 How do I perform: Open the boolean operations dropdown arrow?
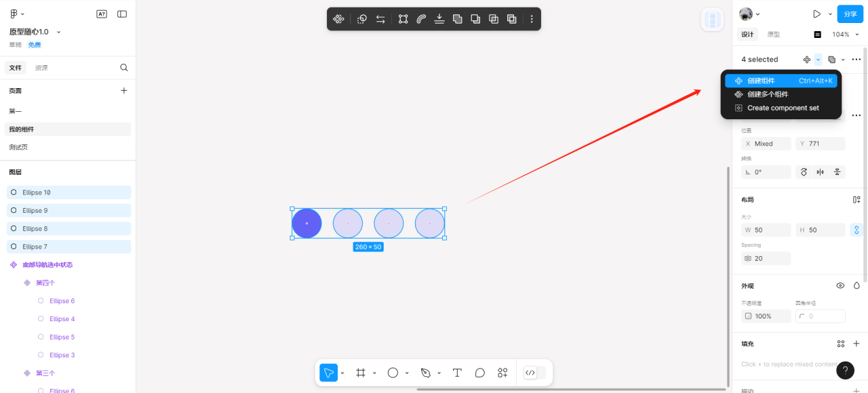pyautogui.click(x=843, y=60)
